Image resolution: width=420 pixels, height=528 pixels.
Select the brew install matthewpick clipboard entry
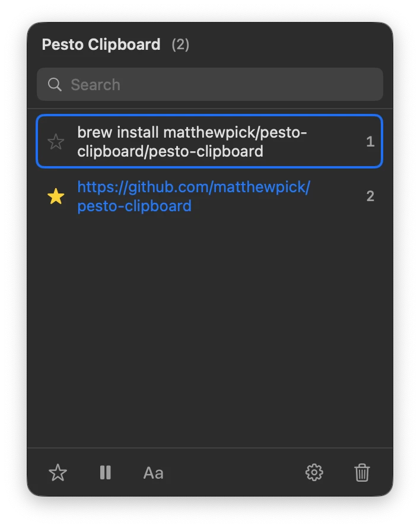(209, 141)
